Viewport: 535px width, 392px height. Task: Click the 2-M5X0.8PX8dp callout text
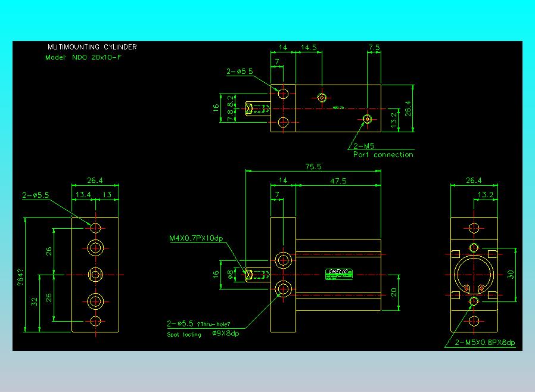tap(484, 343)
